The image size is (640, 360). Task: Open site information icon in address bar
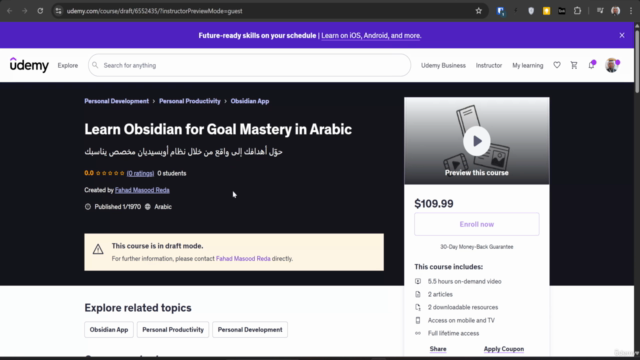click(x=59, y=11)
